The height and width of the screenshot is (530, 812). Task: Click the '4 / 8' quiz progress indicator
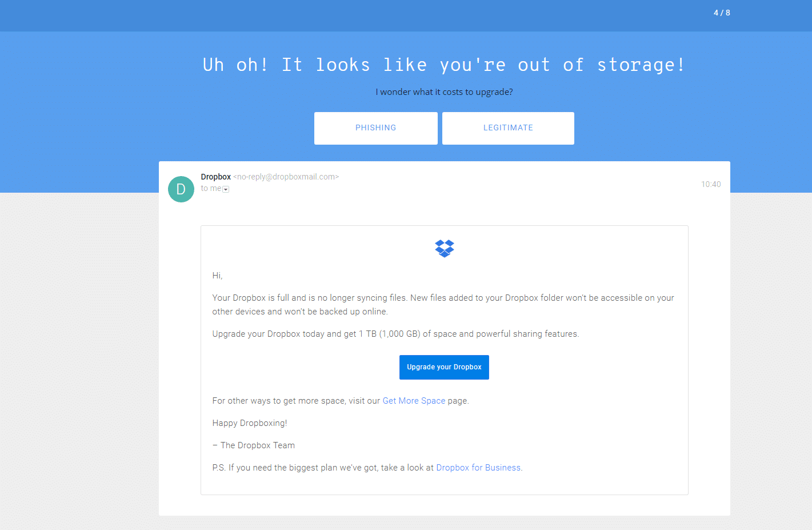(x=722, y=12)
